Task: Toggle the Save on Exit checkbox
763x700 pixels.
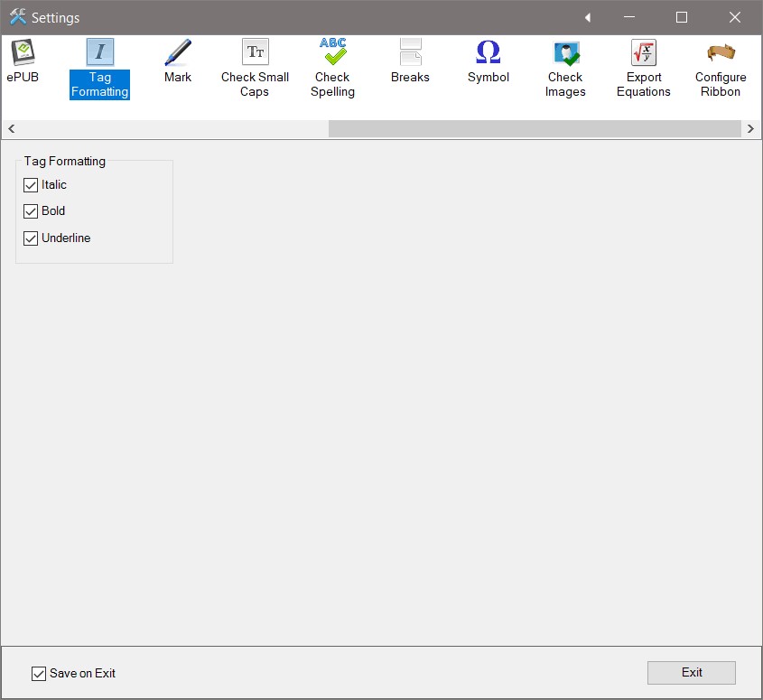Action: click(39, 674)
